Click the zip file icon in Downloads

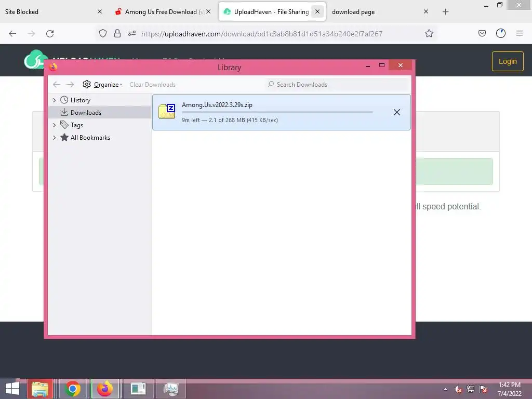pos(167,111)
